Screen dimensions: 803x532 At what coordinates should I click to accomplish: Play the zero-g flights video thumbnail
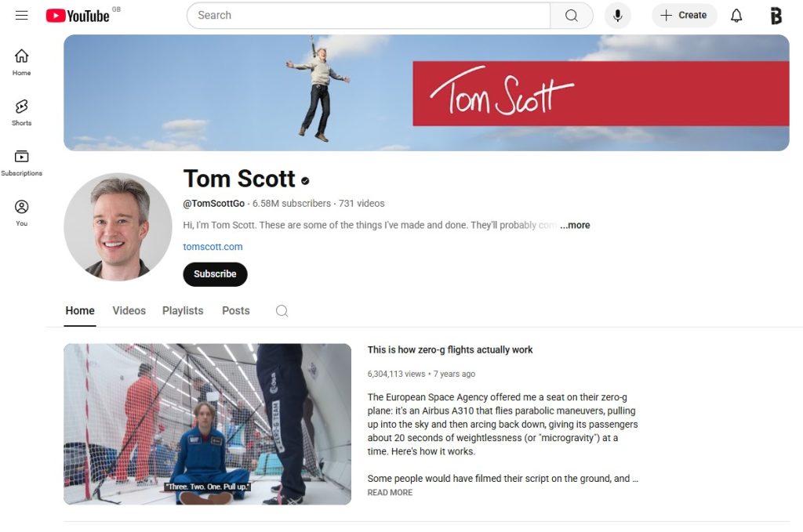[207, 424]
